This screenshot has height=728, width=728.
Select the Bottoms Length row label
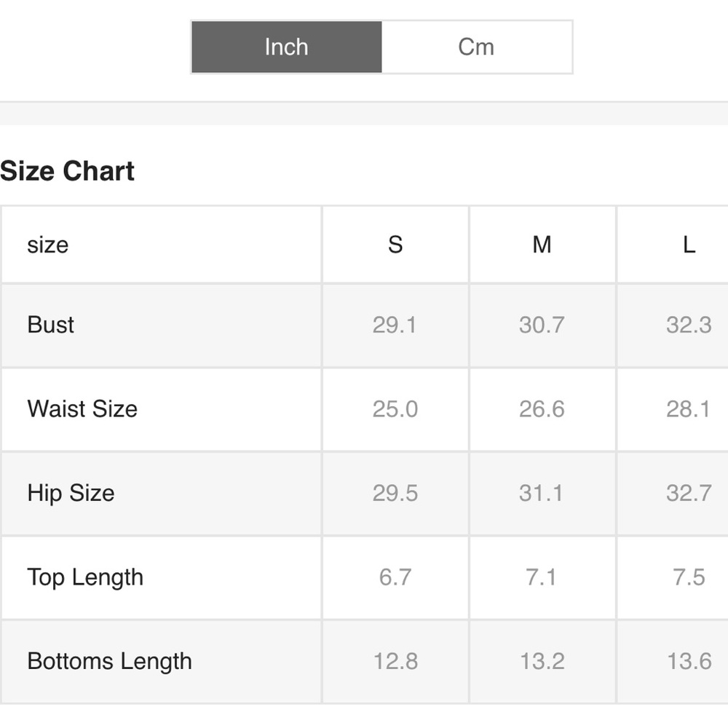point(110,661)
